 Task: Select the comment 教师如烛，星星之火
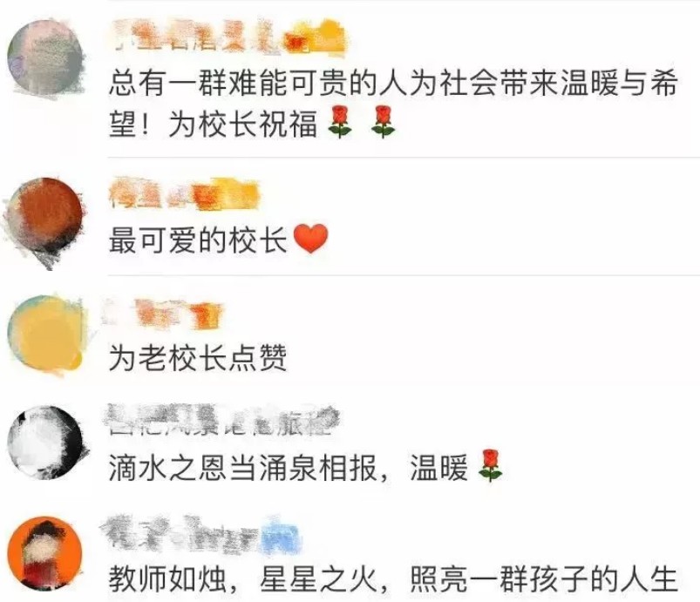click(393, 578)
